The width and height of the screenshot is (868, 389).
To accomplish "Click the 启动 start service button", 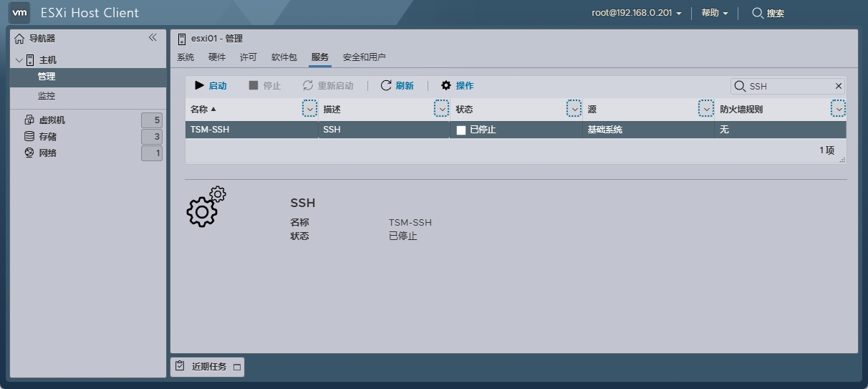I will [x=211, y=85].
